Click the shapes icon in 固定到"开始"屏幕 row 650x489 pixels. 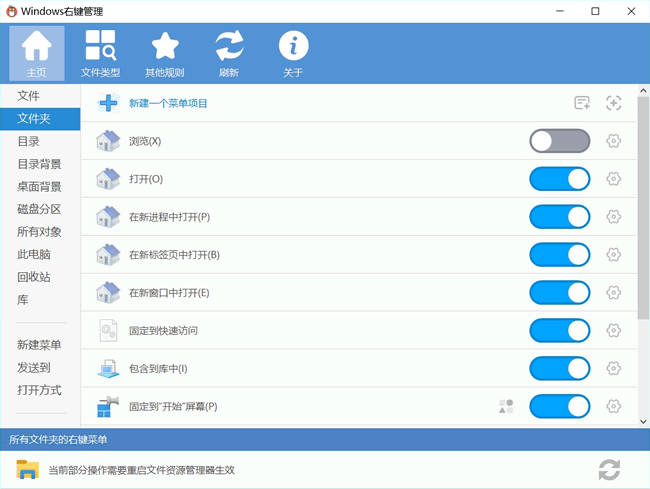click(506, 407)
